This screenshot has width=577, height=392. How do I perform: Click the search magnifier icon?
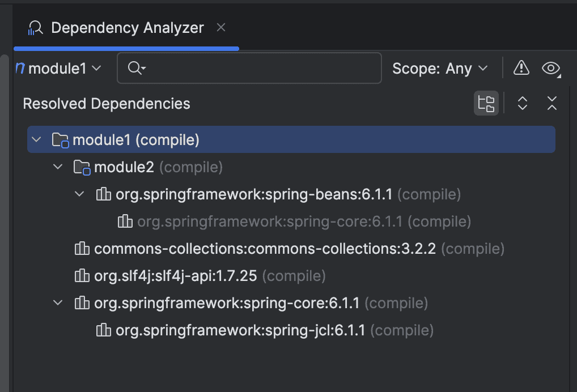(x=135, y=69)
